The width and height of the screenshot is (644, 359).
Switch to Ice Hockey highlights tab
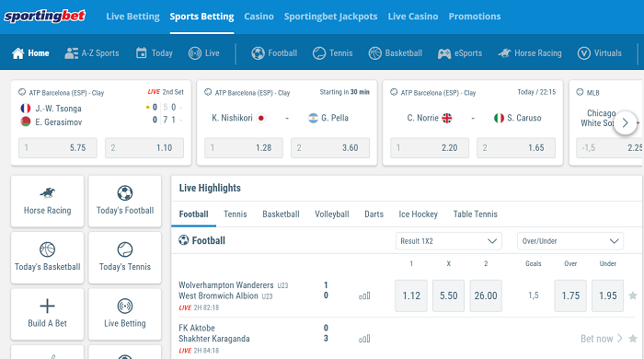pyautogui.click(x=418, y=214)
